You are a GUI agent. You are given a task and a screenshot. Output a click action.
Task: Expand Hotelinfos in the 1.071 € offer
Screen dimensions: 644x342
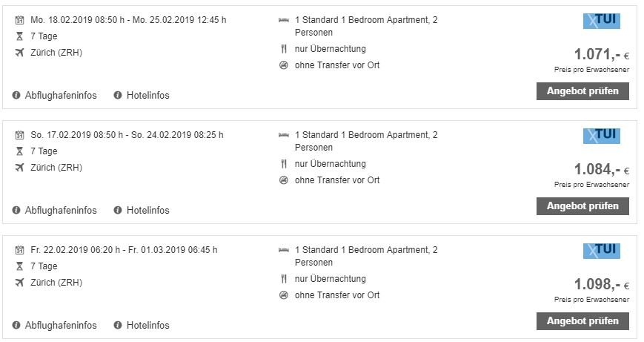click(x=147, y=96)
